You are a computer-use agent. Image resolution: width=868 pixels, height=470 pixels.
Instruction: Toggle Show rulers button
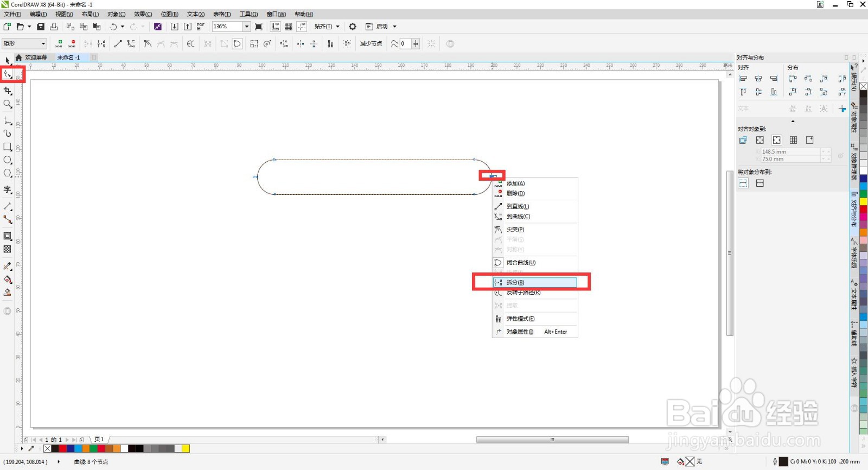click(276, 27)
